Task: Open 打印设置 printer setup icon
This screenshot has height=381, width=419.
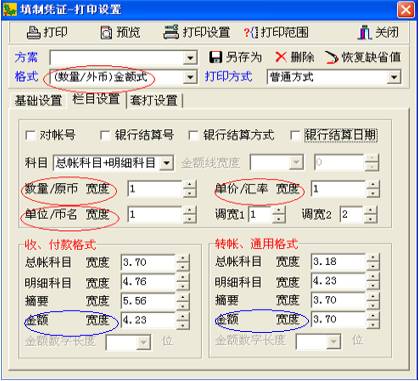Action: (171, 32)
